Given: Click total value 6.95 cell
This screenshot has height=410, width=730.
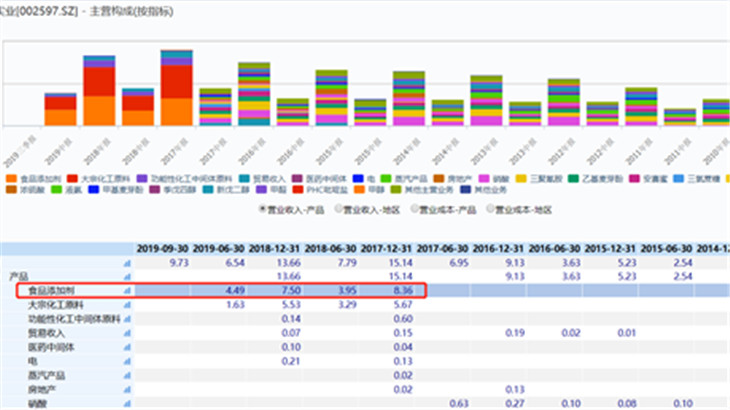Looking at the screenshot, I should coord(459,263).
